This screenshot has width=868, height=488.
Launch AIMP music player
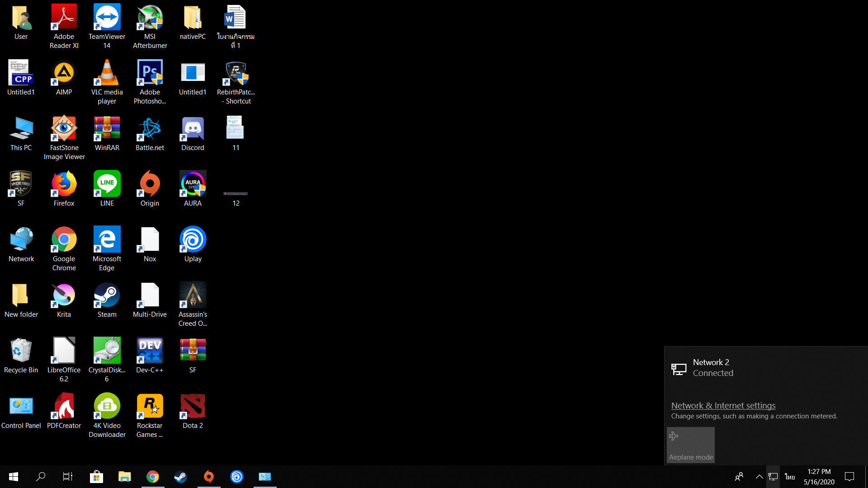tap(64, 78)
